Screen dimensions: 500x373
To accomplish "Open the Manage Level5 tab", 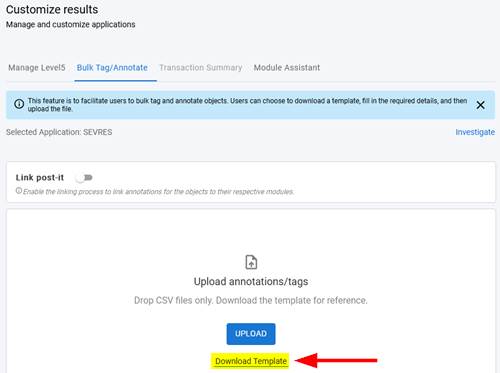I will [37, 68].
